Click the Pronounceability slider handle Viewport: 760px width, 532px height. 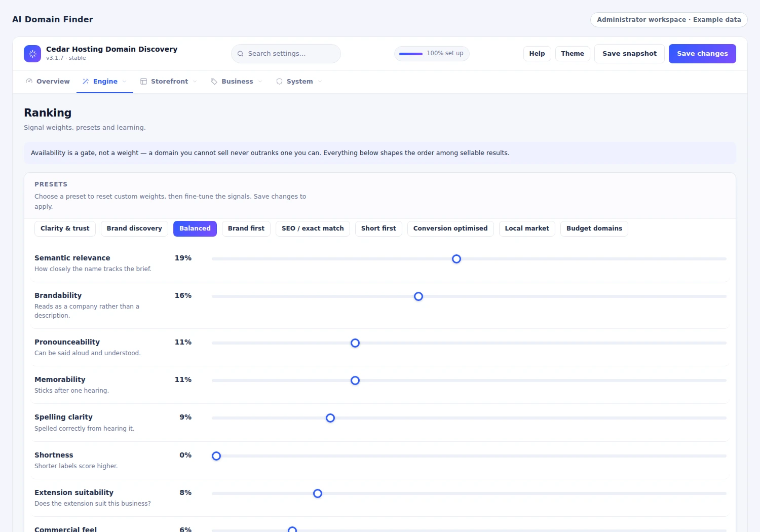click(355, 343)
